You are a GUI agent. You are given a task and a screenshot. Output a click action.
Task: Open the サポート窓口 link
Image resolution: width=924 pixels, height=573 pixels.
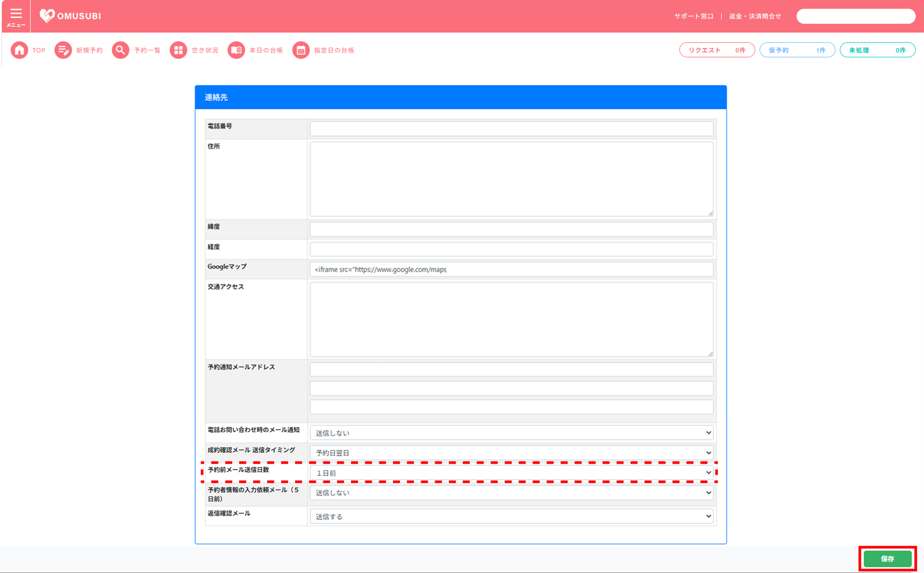694,17
